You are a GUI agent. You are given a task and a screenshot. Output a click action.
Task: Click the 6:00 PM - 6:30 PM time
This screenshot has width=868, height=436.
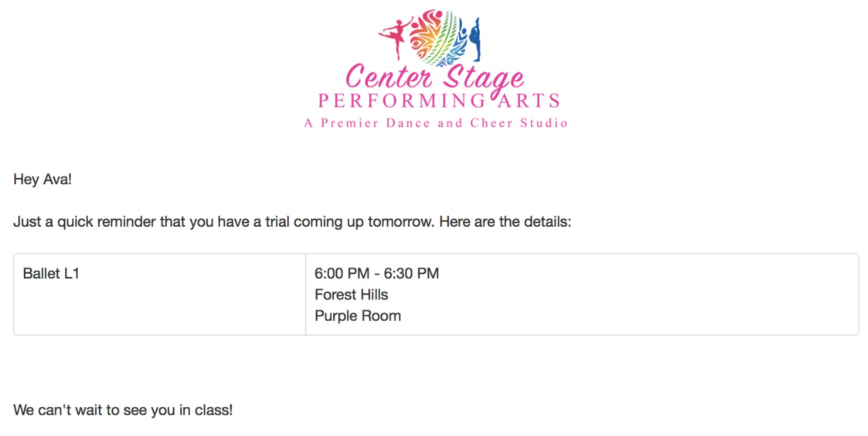point(377,274)
